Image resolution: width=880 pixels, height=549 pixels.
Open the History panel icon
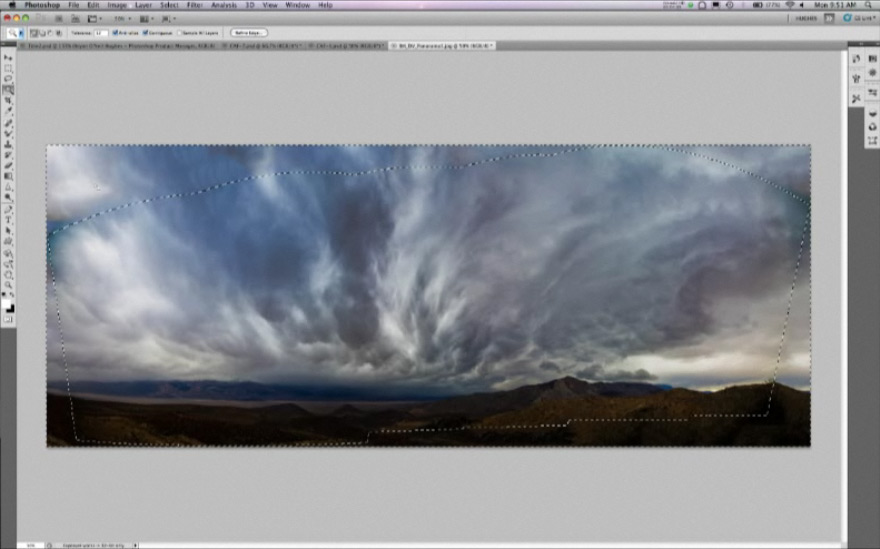[x=857, y=59]
